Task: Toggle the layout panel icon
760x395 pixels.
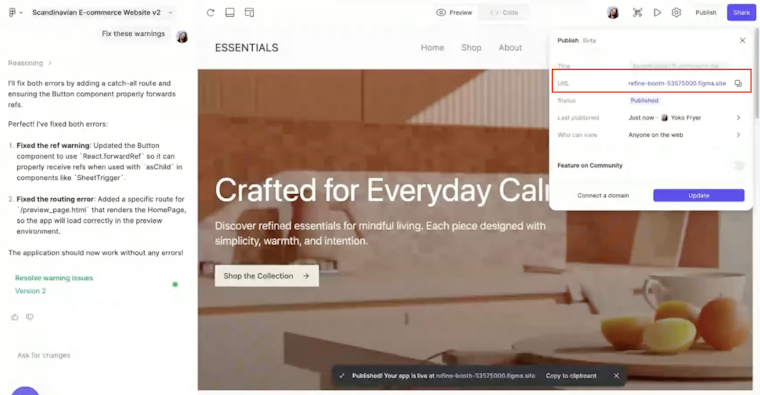Action: pyautogui.click(x=249, y=13)
